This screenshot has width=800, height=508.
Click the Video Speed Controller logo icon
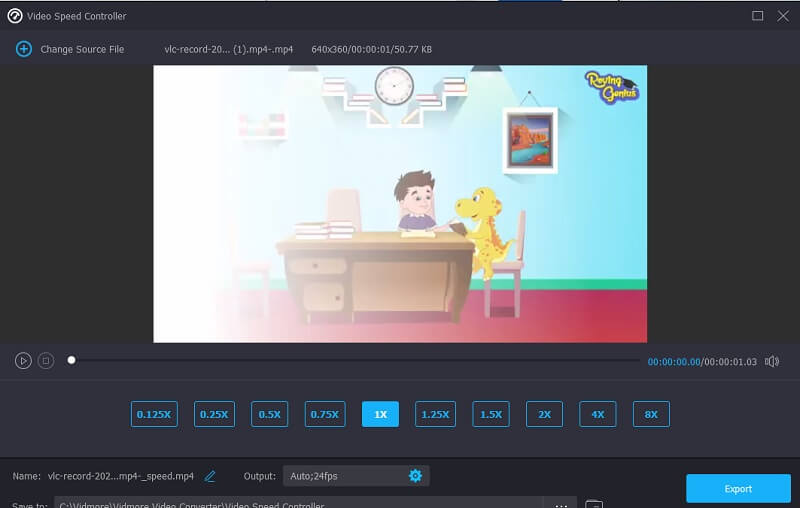point(15,16)
